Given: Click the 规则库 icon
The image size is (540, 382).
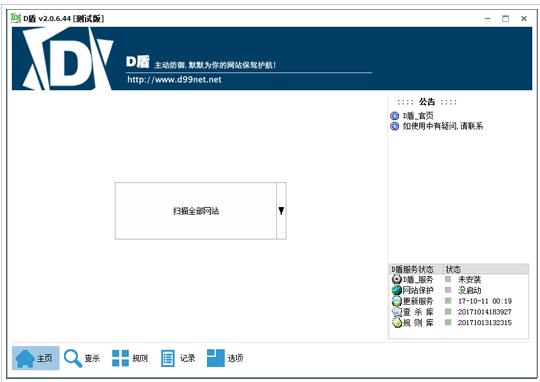Looking at the screenshot, I should pos(397,322).
